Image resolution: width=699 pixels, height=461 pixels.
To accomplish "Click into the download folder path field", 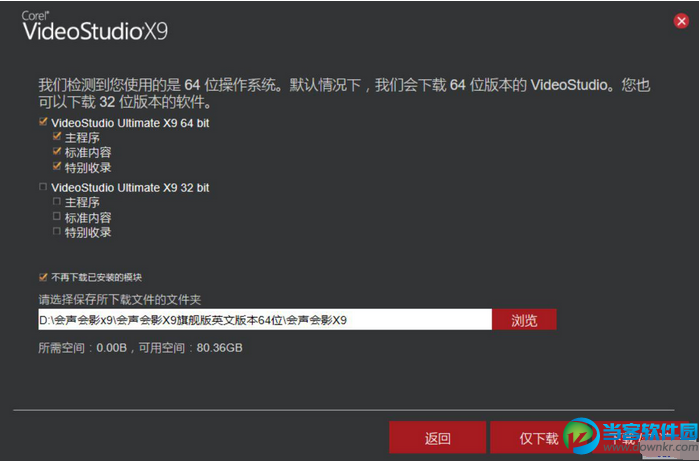I will [x=265, y=320].
